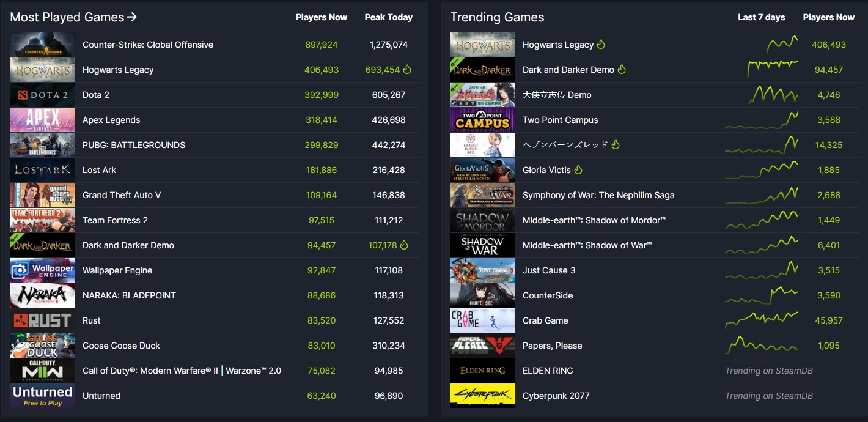Image resolution: width=868 pixels, height=422 pixels.
Task: Select the Cyberpunk 2077 yellow logo image
Action: click(482, 396)
